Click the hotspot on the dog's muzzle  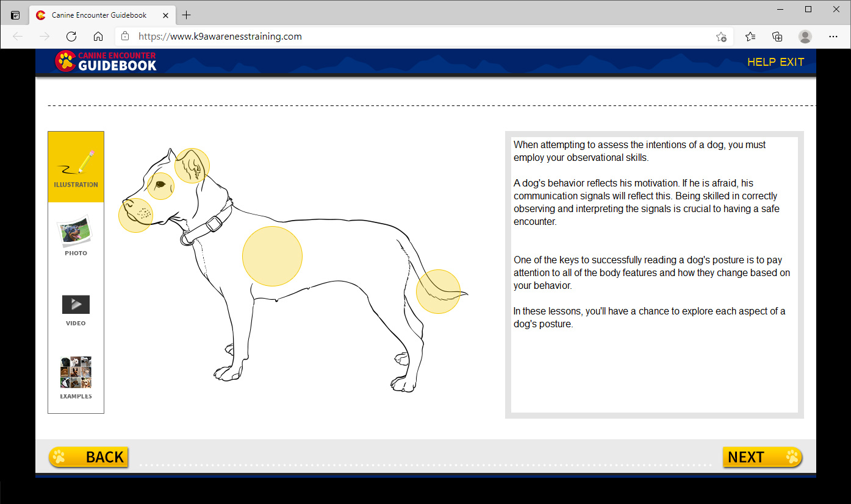[135, 215]
